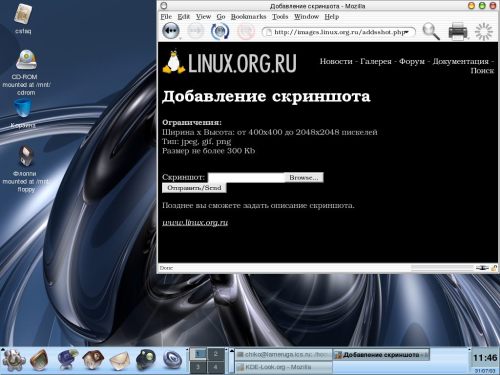Click the greyed Stop loading icon
Image resolution: width=500 pixels, height=375 pixels.
pos(246,31)
